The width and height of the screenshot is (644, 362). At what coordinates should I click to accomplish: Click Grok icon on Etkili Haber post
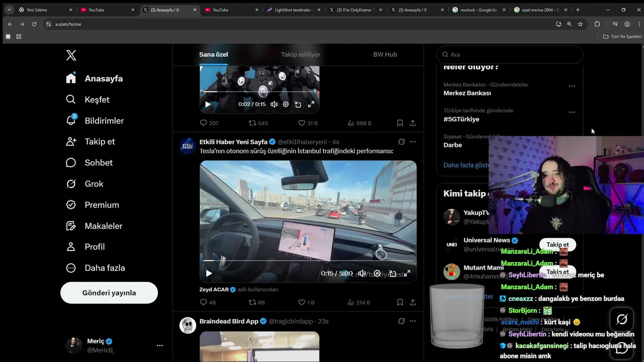(x=401, y=142)
